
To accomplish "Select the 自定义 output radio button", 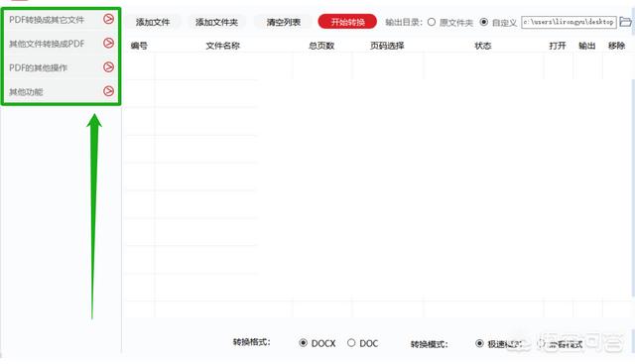I will pos(484,22).
